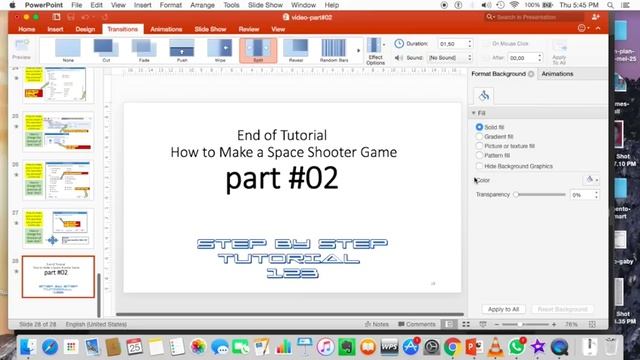Enable the On Mouse Click checkbox
The width and height of the screenshot is (640, 360).
[x=486, y=44]
